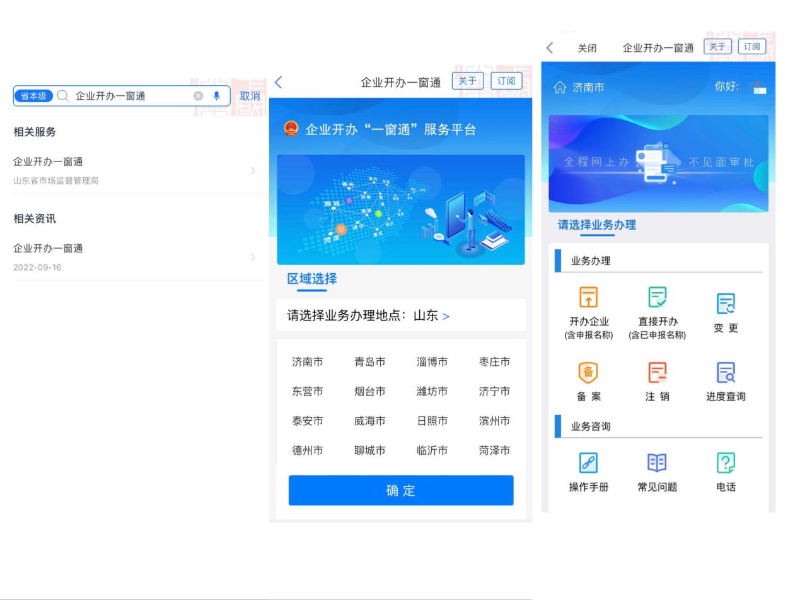This screenshot has height=600, width=800.
Task: Open the 变更 service icon
Action: [726, 304]
